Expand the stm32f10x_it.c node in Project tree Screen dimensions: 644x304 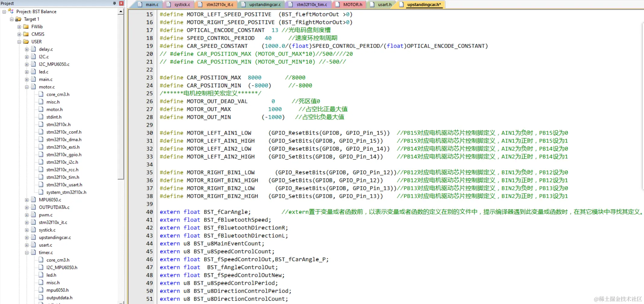27,222
